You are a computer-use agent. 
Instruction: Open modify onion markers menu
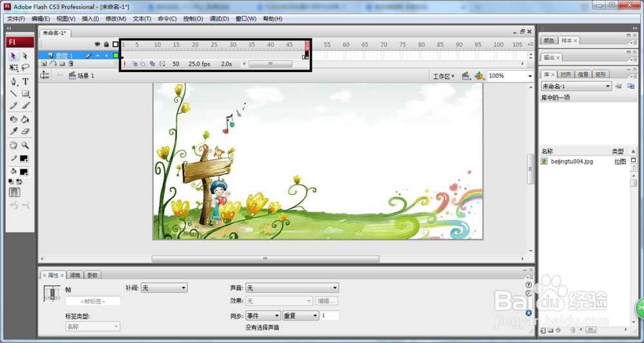162,64
